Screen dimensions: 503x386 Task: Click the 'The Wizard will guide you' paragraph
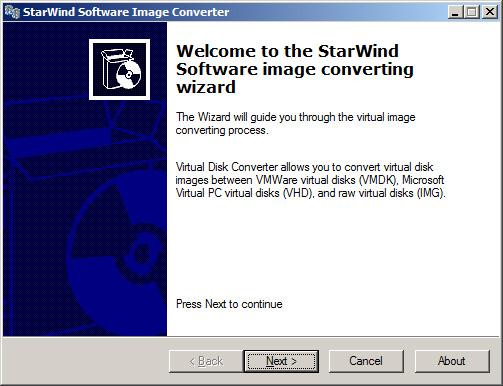(295, 123)
